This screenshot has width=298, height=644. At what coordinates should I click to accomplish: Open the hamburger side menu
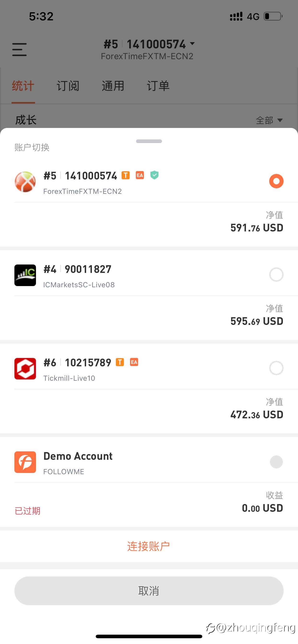coord(19,50)
